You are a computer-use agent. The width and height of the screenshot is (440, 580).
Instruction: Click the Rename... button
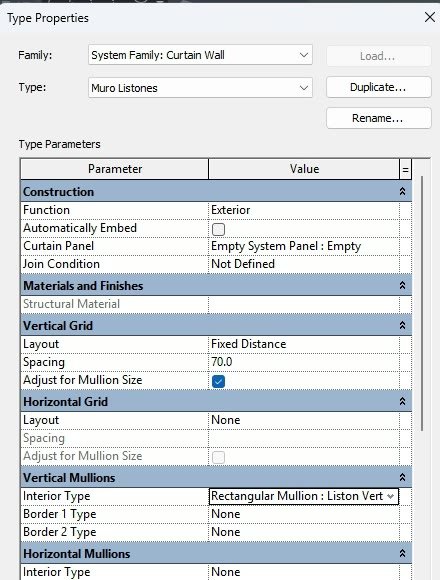(378, 118)
